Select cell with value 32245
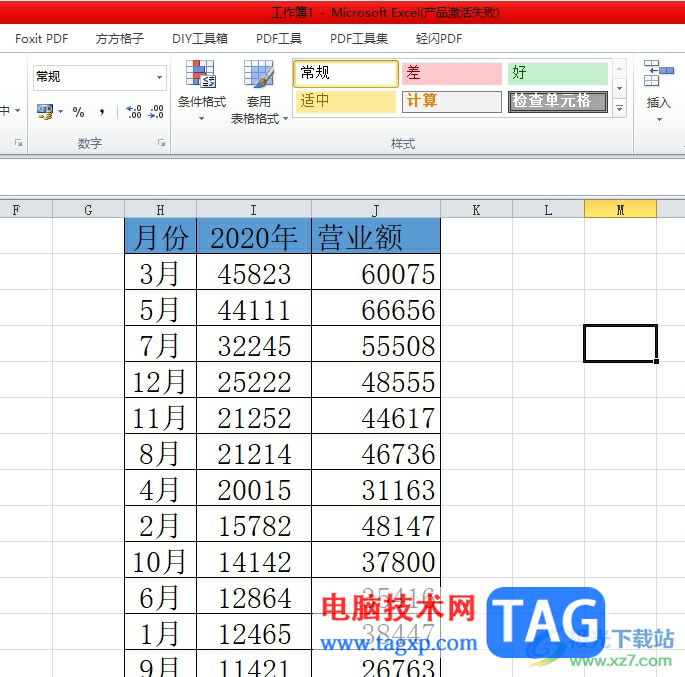685x677 pixels. pyautogui.click(x=254, y=344)
